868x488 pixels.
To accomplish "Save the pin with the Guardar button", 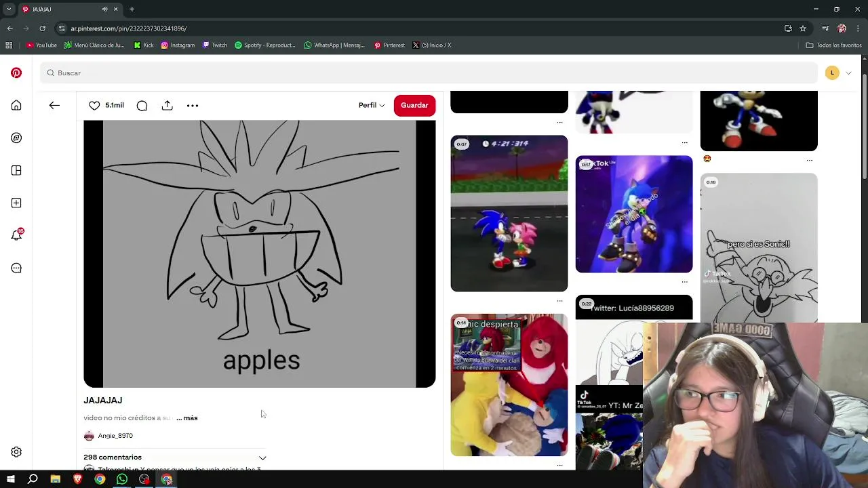I will 414,105.
